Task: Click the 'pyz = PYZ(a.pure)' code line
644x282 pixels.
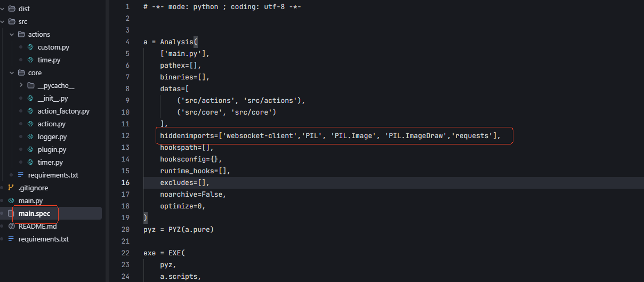Action: (x=178, y=229)
